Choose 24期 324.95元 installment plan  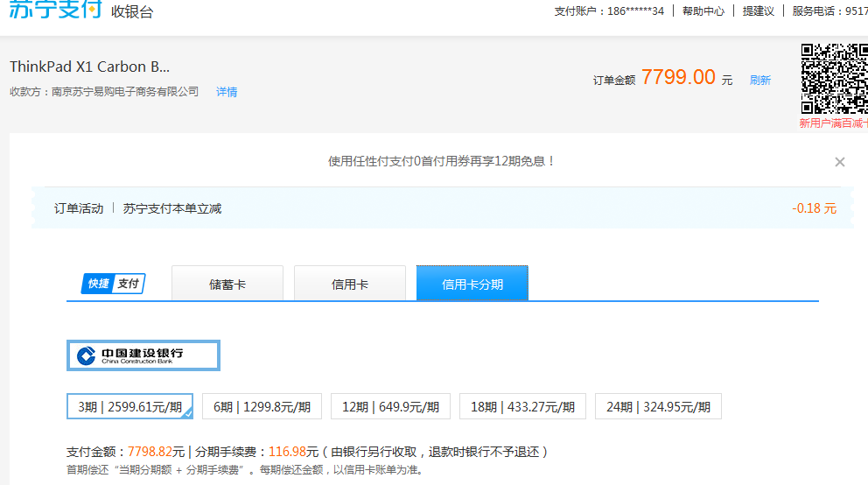(x=658, y=407)
